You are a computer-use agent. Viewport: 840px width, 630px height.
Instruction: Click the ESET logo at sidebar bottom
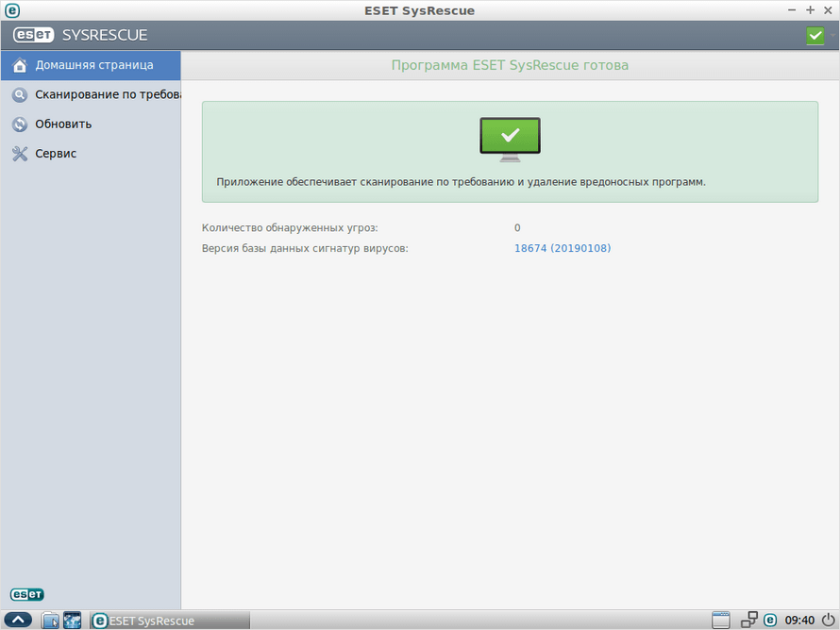tap(27, 594)
